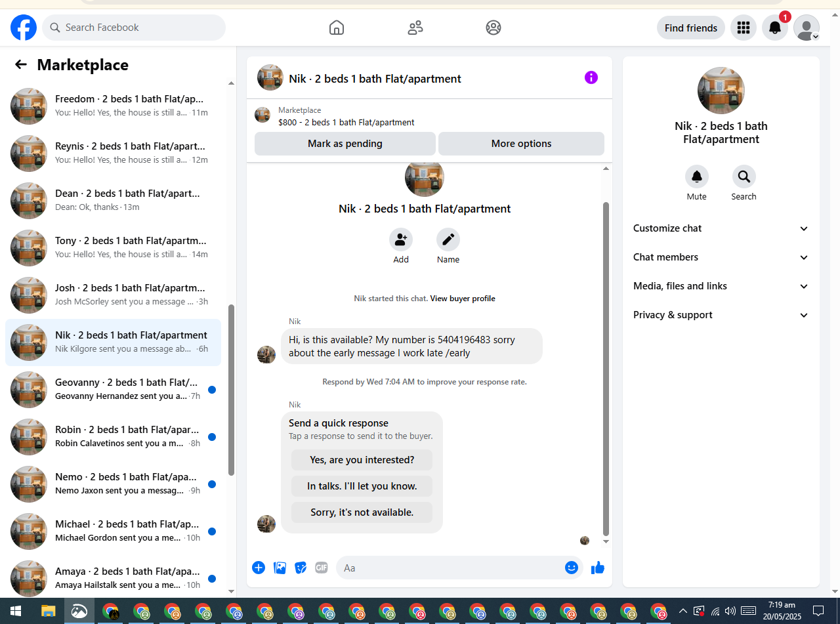
Task: Focus the Search Facebook field
Action: (134, 28)
